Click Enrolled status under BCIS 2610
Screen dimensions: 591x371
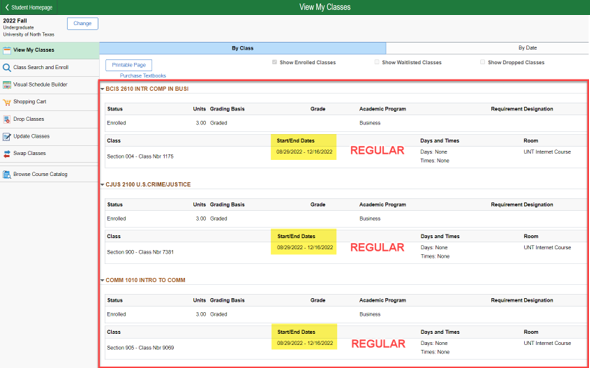(x=116, y=123)
